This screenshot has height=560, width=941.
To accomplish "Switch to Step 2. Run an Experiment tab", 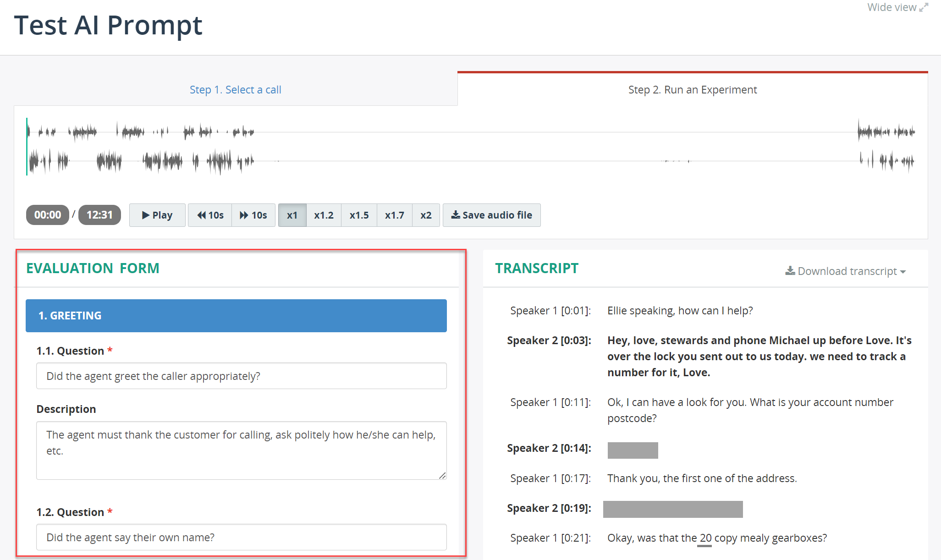I will [x=693, y=89].
